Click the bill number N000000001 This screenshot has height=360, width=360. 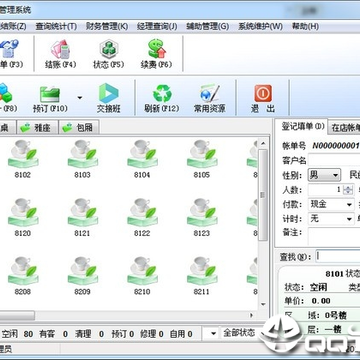pos(336,146)
